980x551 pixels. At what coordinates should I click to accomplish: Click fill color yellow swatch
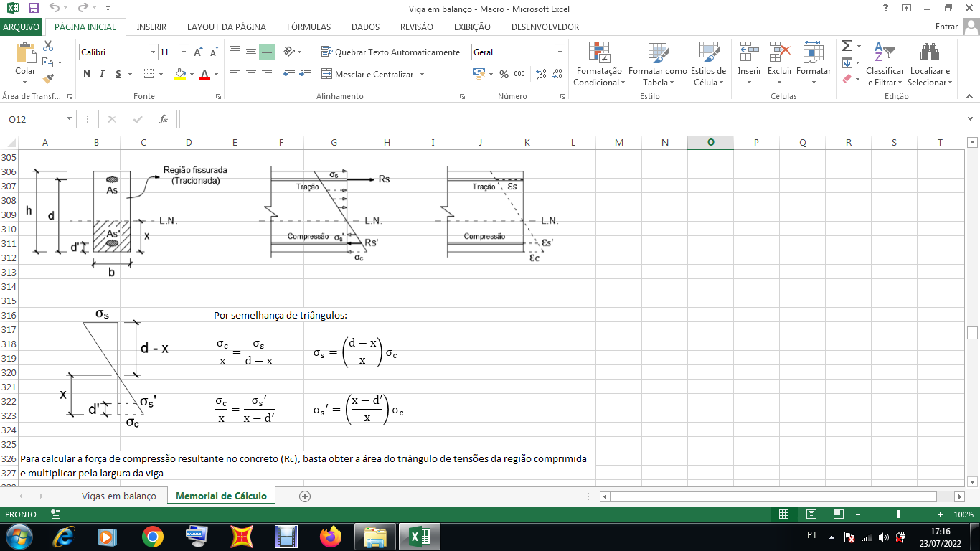tap(180, 74)
